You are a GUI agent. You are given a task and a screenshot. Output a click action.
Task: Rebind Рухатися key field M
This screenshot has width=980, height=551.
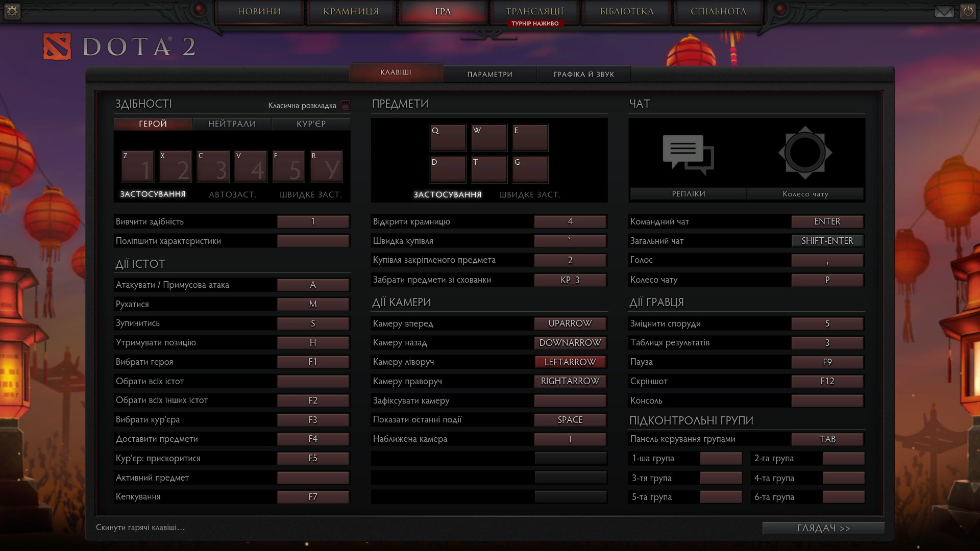(x=313, y=304)
